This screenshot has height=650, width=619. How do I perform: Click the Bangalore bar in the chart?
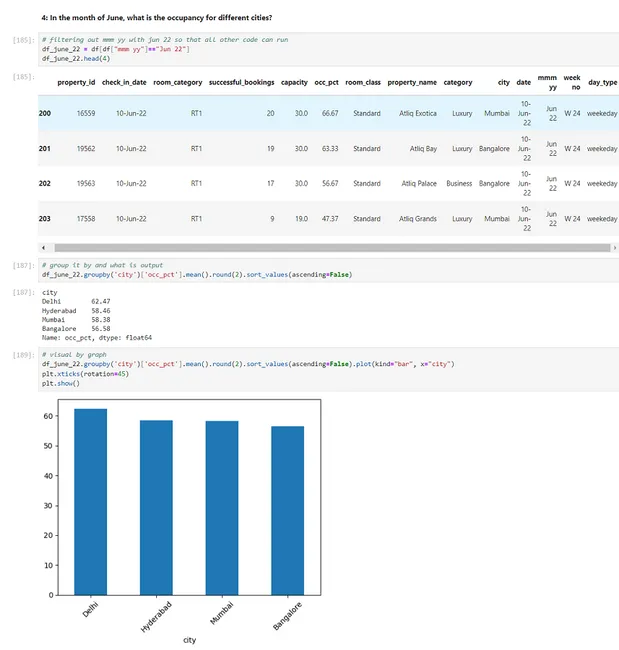288,511
